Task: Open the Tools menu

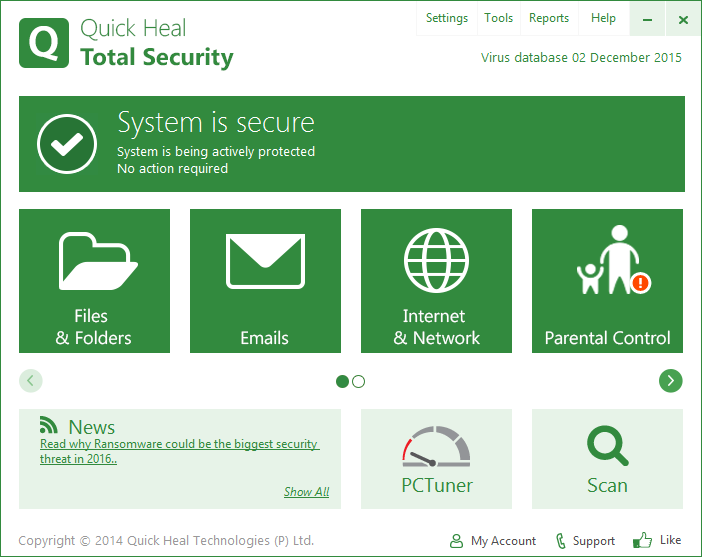Action: 498,18
